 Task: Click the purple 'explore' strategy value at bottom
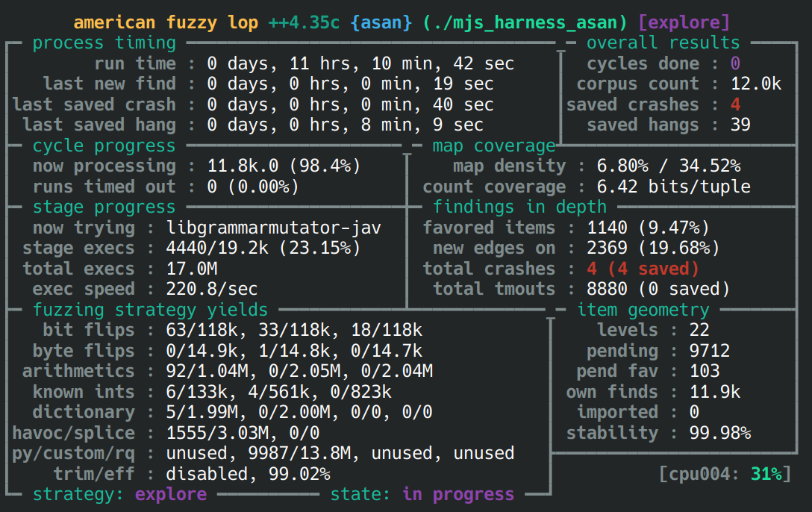171,494
